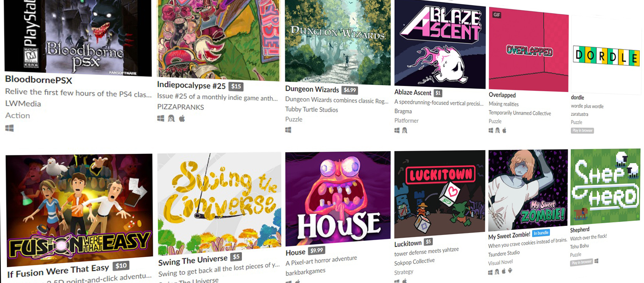This screenshot has width=644, height=283.
Task: Click the $15 price tag for Indiepocalypse #25
Action: click(x=236, y=86)
